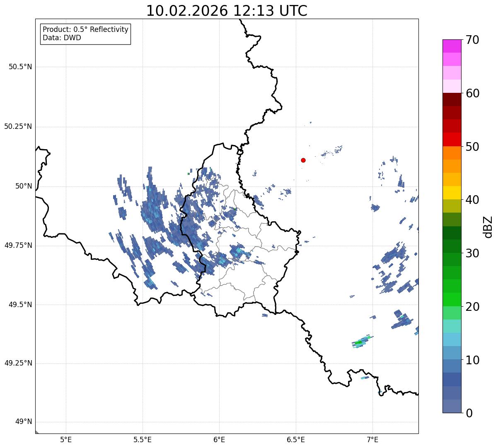Click the 5°E longitude label
The image size is (498, 448).
tap(66, 439)
